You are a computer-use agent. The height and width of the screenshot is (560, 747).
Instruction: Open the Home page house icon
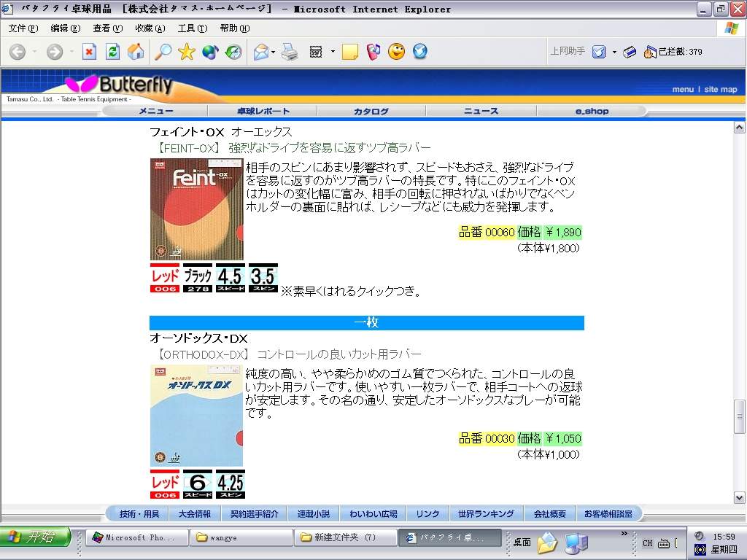pyautogui.click(x=136, y=52)
